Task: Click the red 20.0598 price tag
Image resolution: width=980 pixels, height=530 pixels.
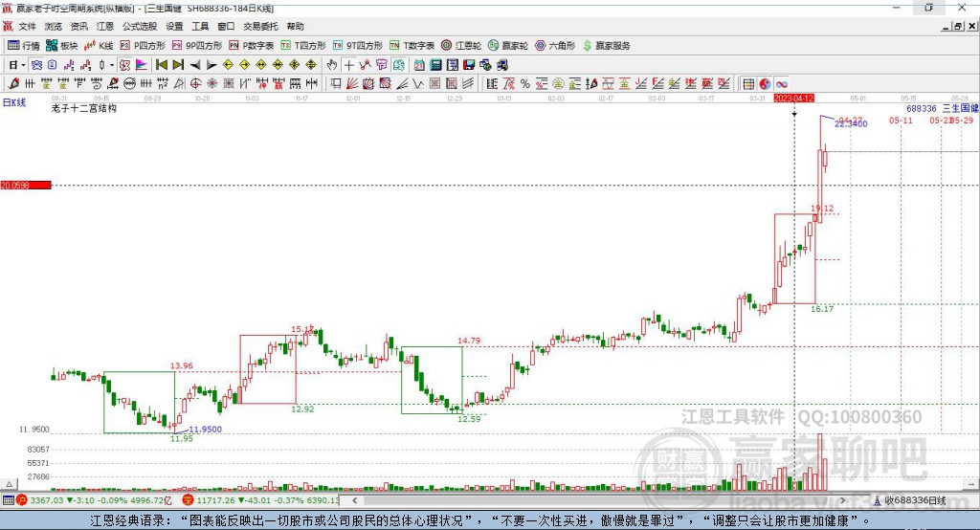Action: tap(26, 185)
